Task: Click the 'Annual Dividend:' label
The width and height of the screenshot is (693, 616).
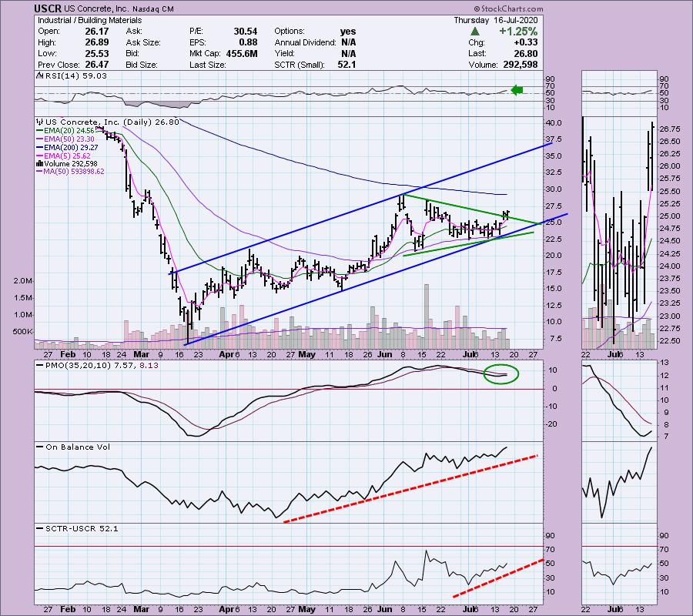Action: tap(305, 42)
